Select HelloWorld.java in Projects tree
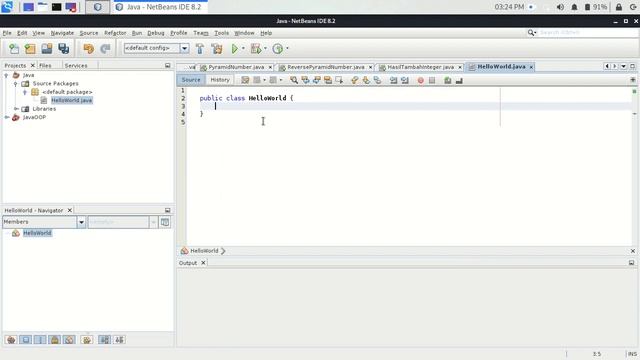Image resolution: width=640 pixels, height=360 pixels. [71, 100]
